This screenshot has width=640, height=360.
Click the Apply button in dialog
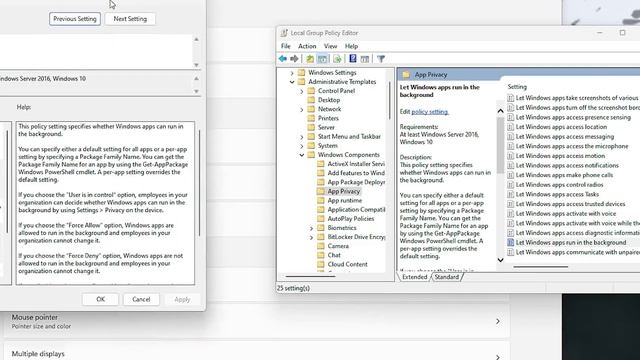coord(182,299)
